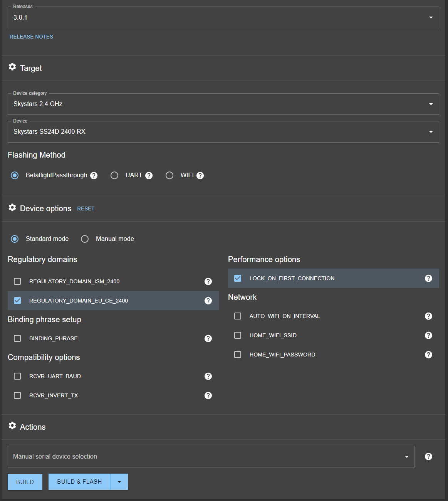The width and height of the screenshot is (448, 501).
Task: Click the gear icon beside Actions heading
Action: [x=12, y=426]
